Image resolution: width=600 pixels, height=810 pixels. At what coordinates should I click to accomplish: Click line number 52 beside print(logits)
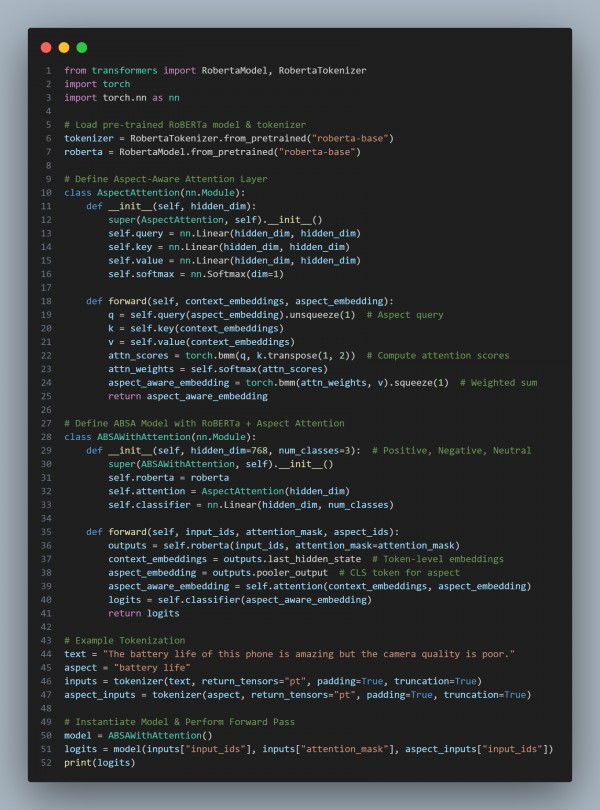tap(47, 762)
